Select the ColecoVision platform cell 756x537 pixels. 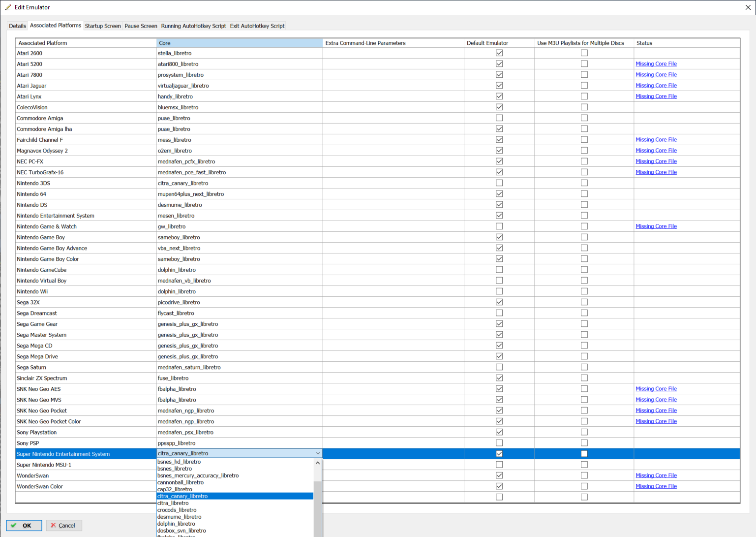tap(86, 107)
